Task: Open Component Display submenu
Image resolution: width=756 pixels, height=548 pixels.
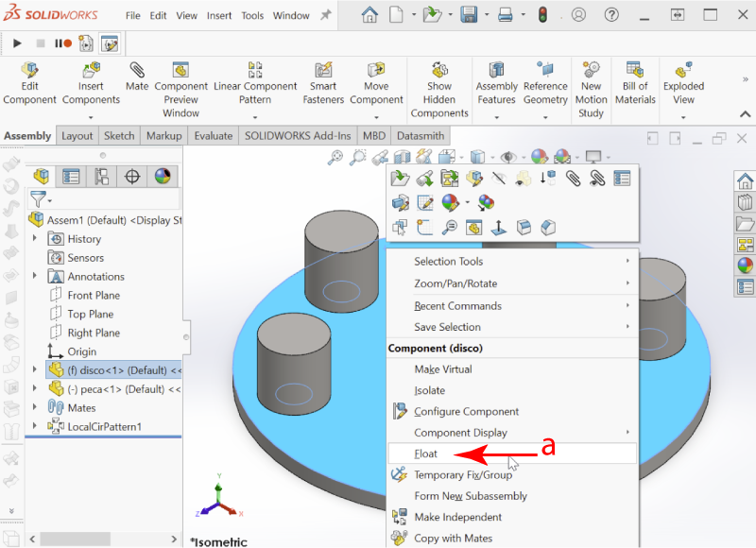Action: tap(512, 433)
